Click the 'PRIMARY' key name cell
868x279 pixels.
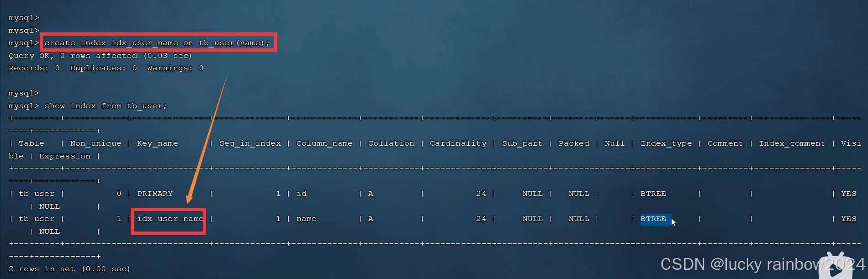point(155,194)
